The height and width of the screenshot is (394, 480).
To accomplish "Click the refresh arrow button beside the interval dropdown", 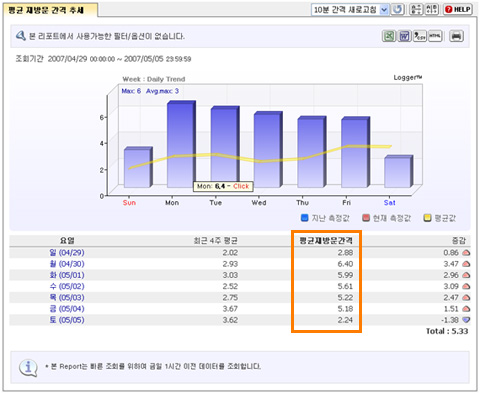I will pos(397,9).
